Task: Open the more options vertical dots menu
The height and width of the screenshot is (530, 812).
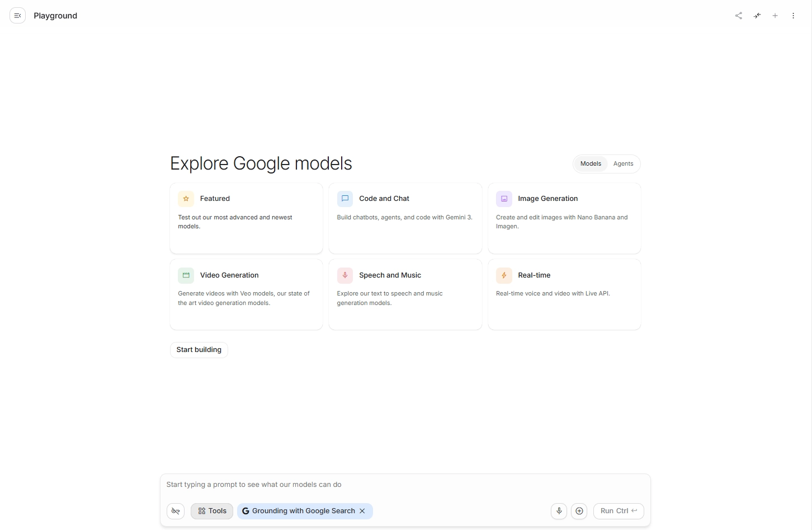Action: click(x=793, y=16)
